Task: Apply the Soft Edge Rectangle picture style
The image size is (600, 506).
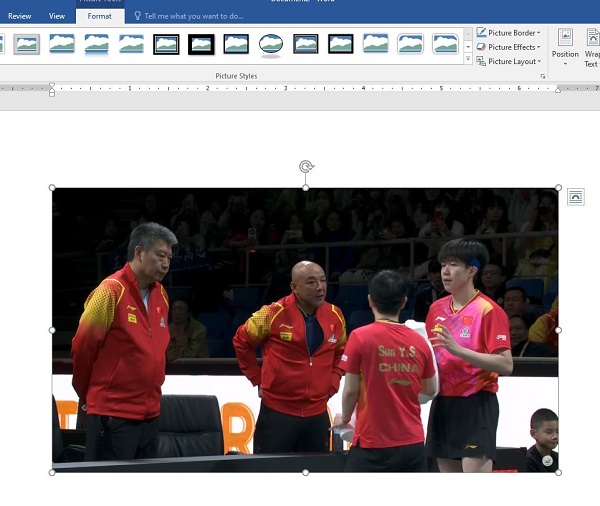Action: point(131,44)
